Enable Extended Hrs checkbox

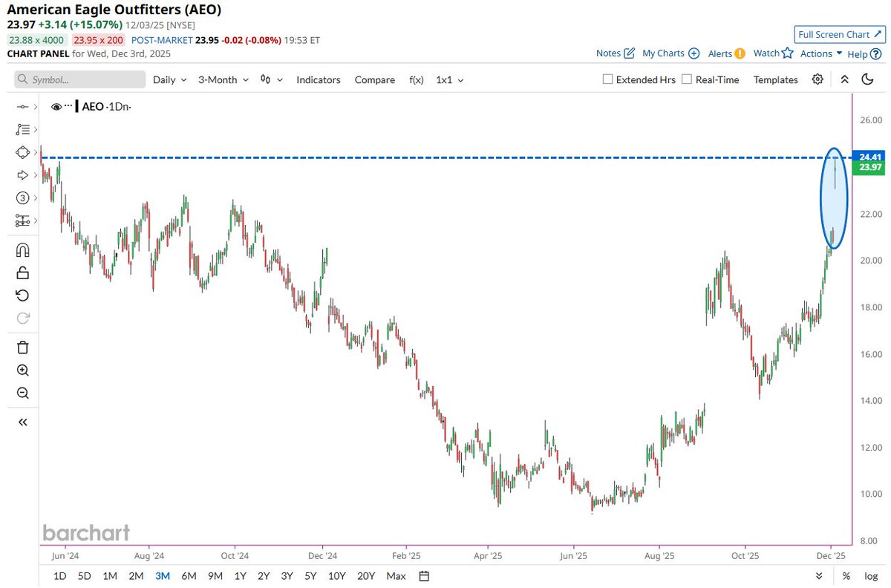607,79
